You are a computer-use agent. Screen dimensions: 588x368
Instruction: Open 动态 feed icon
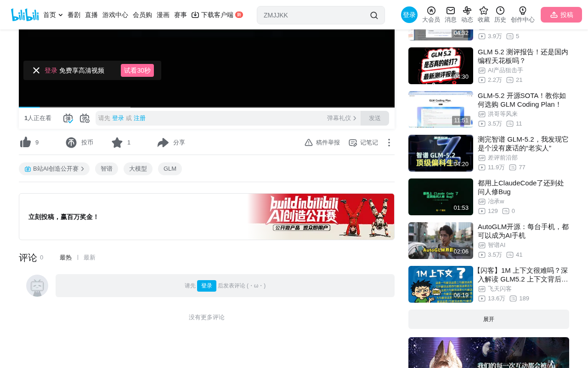tap(467, 15)
